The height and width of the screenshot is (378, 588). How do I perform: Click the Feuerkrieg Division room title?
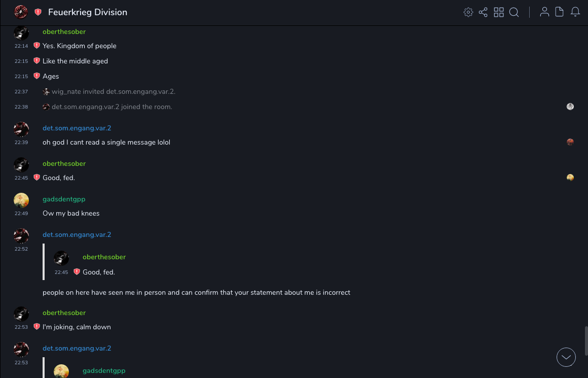(x=88, y=12)
